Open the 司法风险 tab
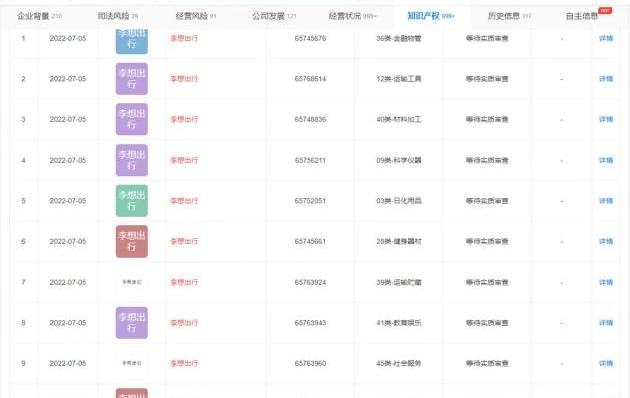This screenshot has height=398, width=630. click(118, 16)
